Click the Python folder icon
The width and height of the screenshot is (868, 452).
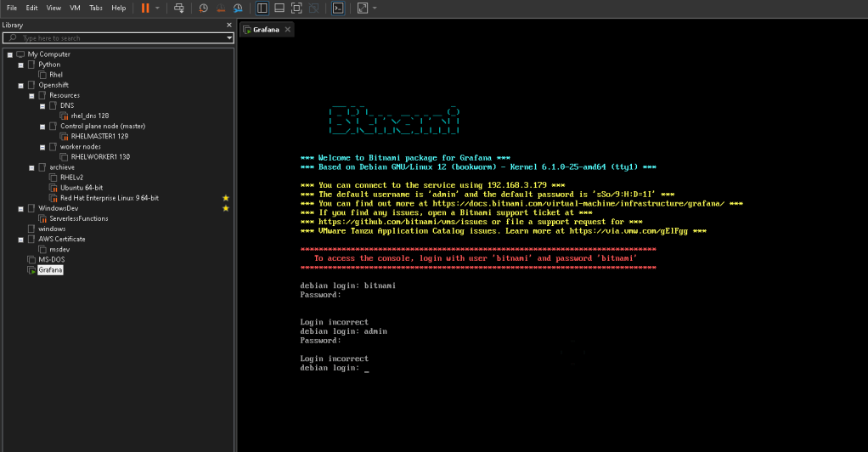click(x=31, y=65)
